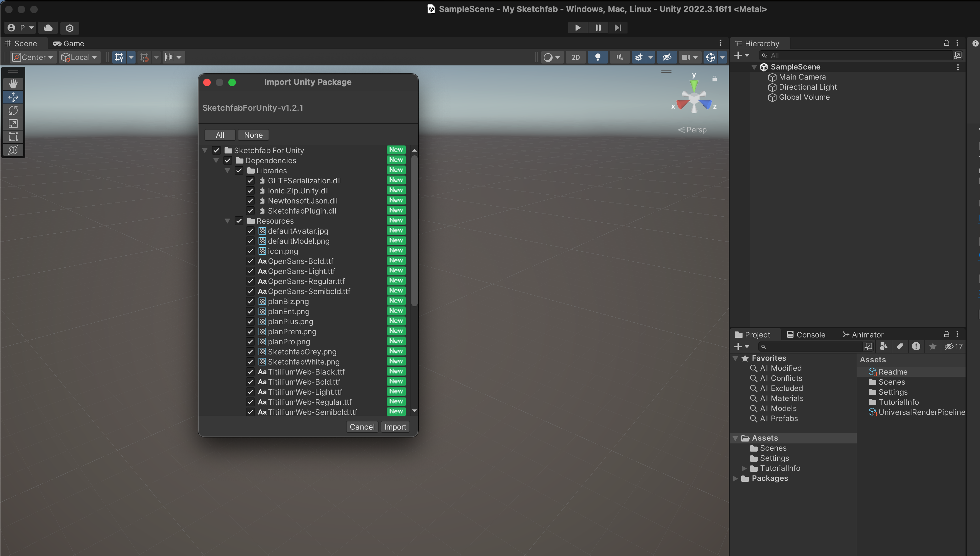Open the Console tab

(x=806, y=335)
